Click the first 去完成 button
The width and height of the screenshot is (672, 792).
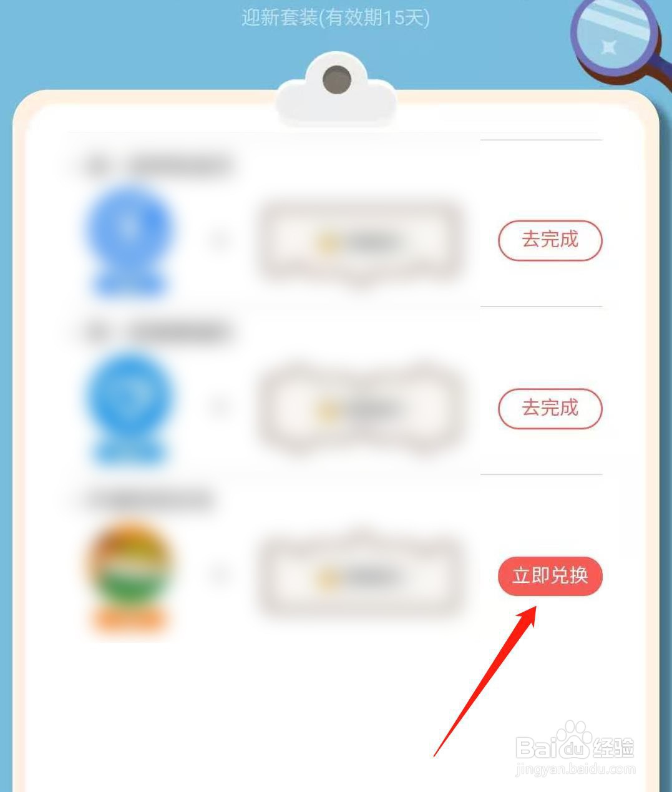[550, 240]
